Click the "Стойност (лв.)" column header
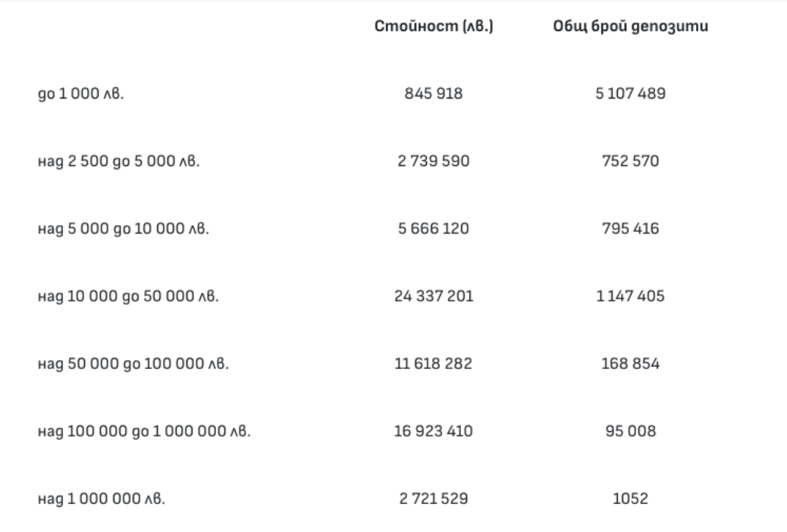787x532 pixels. point(435,28)
